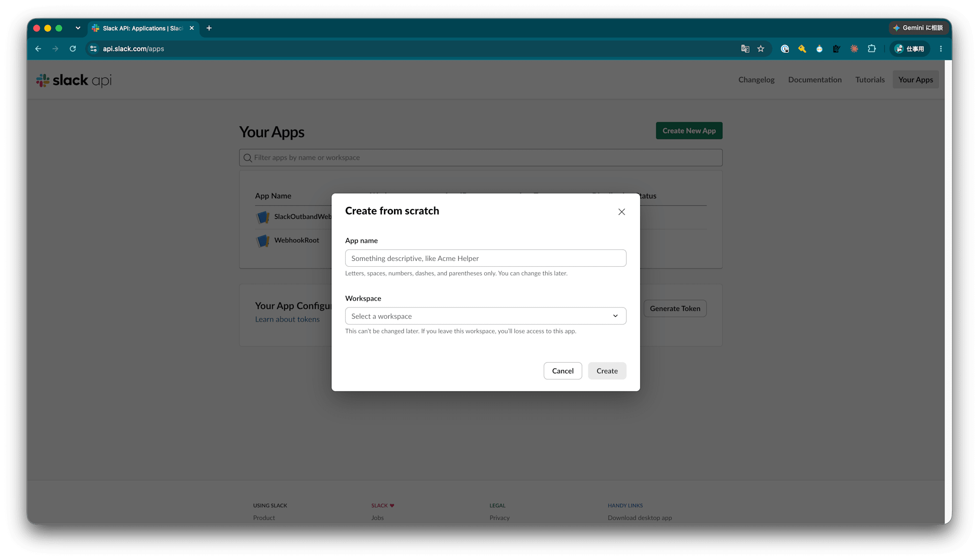This screenshot has height=560, width=979.
Task: Open the WebhookRoot app row
Action: click(x=296, y=240)
